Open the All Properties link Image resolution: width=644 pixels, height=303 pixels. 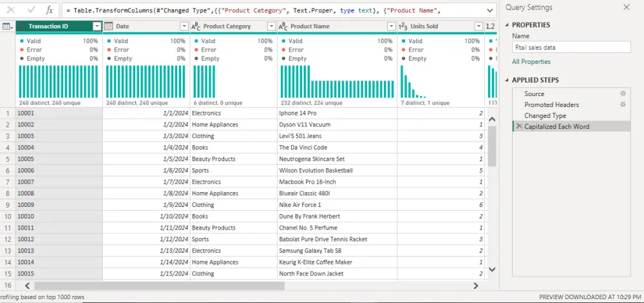coord(531,62)
